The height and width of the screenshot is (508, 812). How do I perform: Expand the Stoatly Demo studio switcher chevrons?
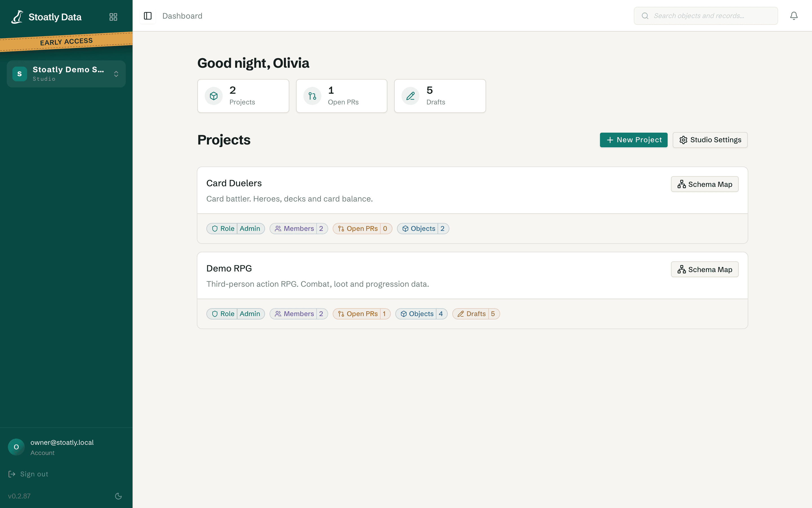[116, 74]
